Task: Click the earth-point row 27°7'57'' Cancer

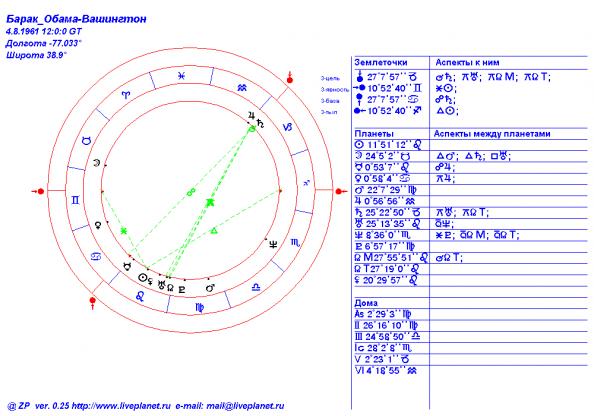Action: (387, 100)
